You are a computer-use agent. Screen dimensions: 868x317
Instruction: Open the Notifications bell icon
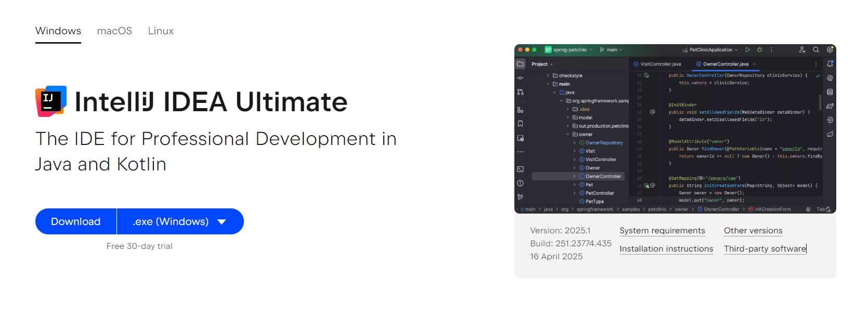830,64
